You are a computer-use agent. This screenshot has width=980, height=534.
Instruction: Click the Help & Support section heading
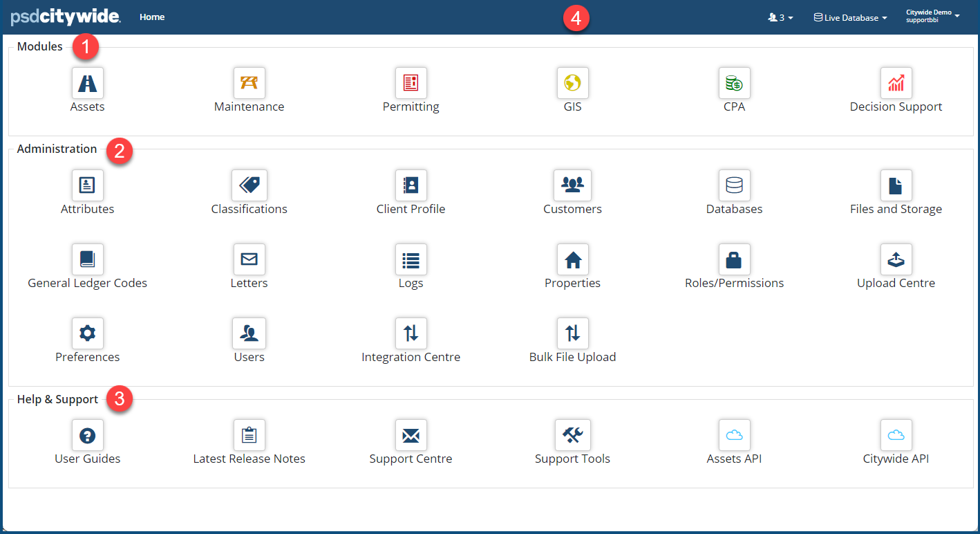pyautogui.click(x=58, y=399)
